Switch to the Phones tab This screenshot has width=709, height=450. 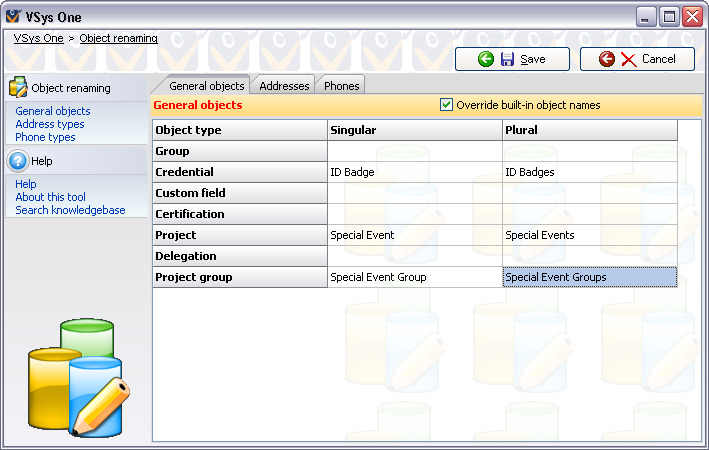[x=341, y=85]
